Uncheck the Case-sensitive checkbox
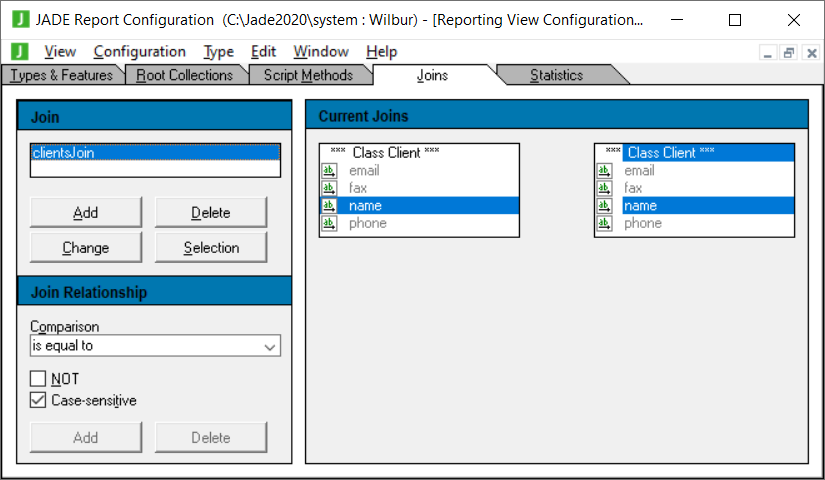825x480 pixels. 38,400
